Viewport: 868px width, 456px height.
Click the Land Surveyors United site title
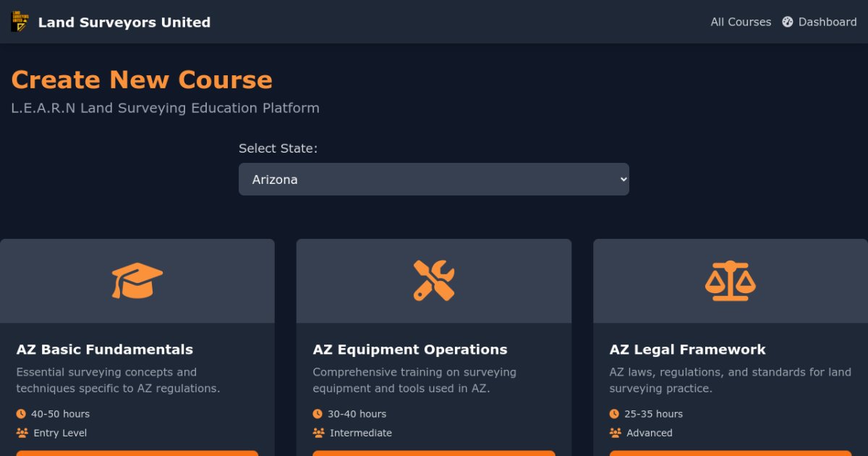point(124,22)
